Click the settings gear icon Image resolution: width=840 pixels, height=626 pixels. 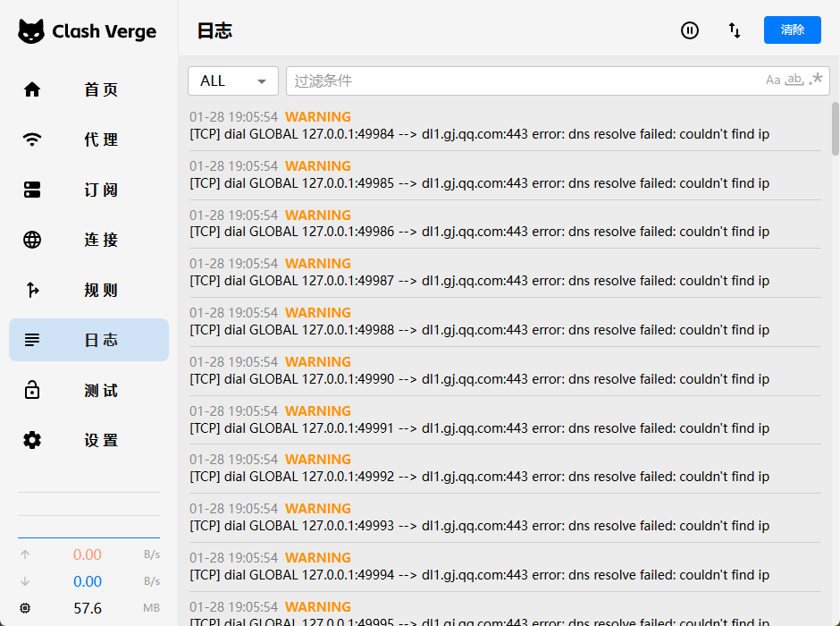32,440
